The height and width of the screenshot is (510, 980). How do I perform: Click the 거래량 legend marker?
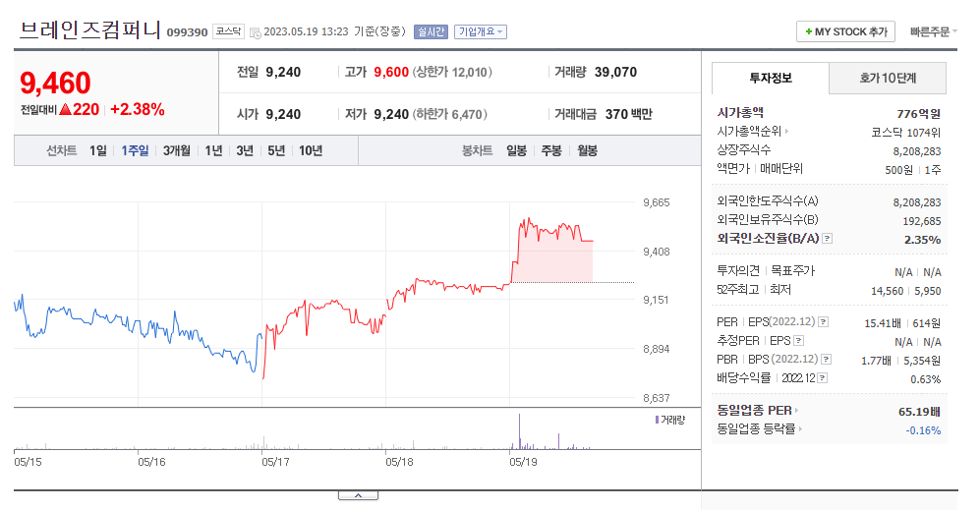[657, 420]
